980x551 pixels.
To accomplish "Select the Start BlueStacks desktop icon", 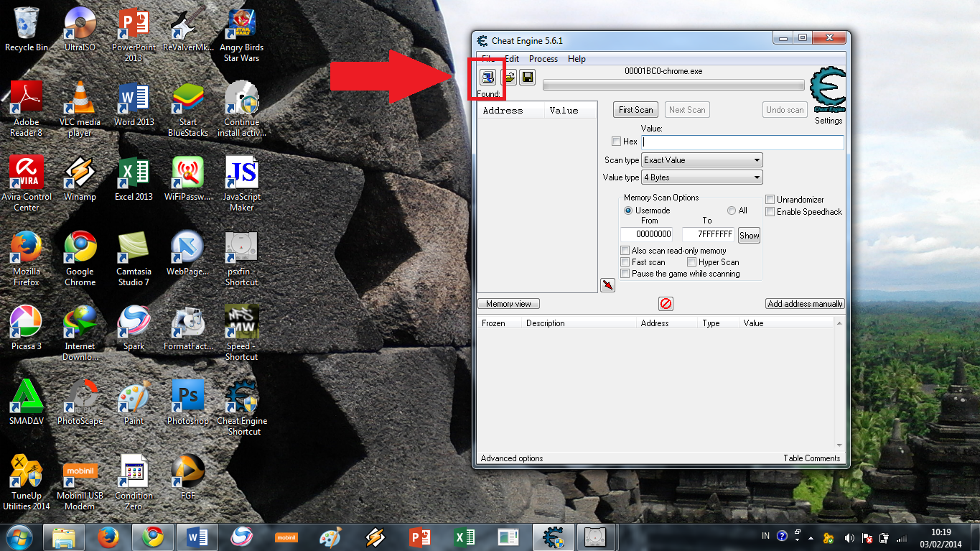I will click(x=187, y=109).
